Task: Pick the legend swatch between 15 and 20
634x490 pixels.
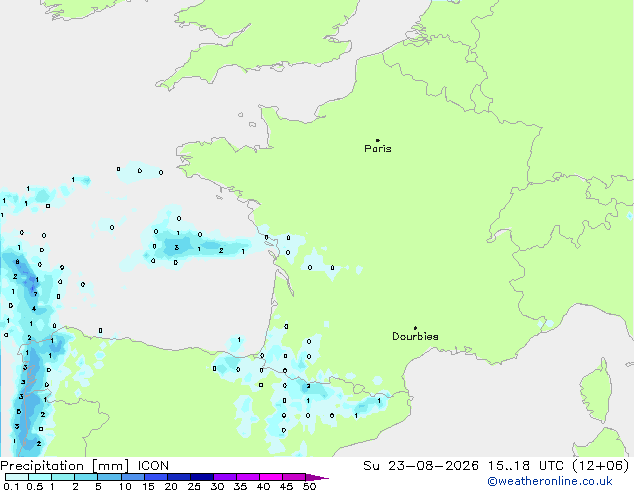Action: click(155, 477)
